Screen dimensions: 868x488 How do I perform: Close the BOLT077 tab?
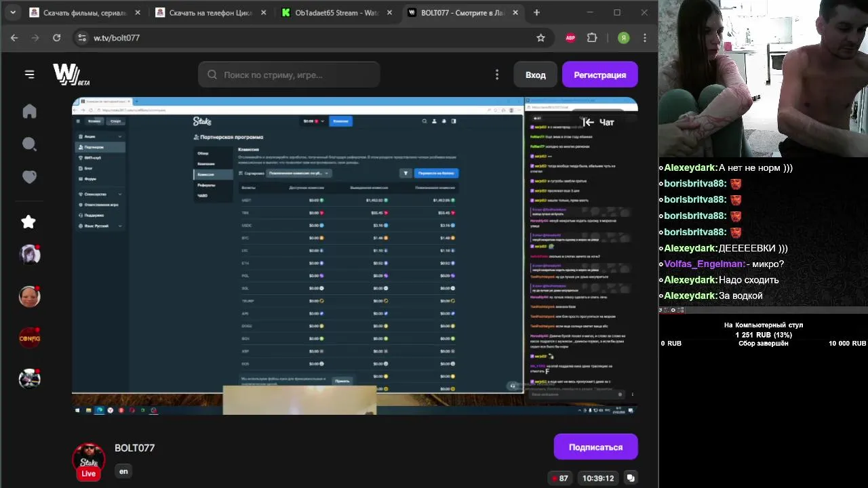click(515, 12)
